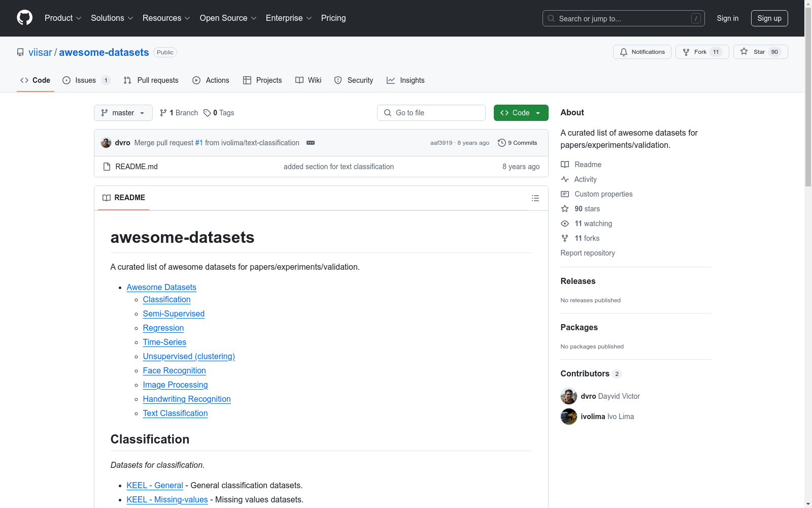Viewport: 812px width, 508px height.
Task: Click the repository book icon beside viisar
Action: pyautogui.click(x=20, y=52)
